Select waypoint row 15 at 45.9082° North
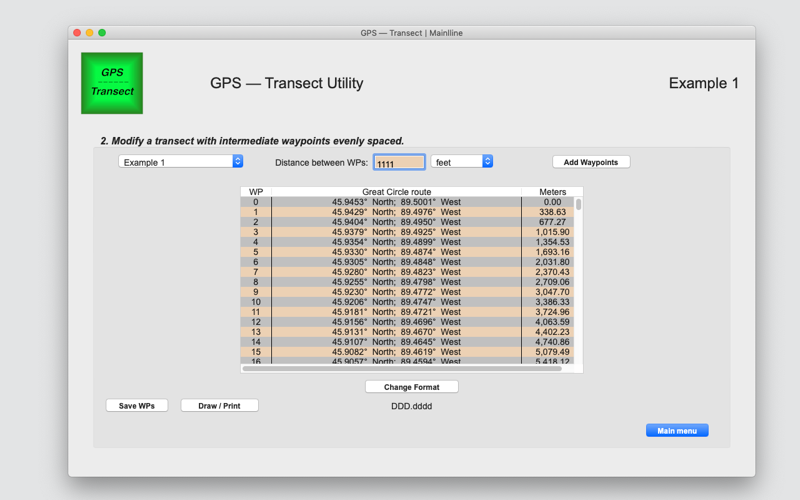800x500 pixels. (407, 352)
